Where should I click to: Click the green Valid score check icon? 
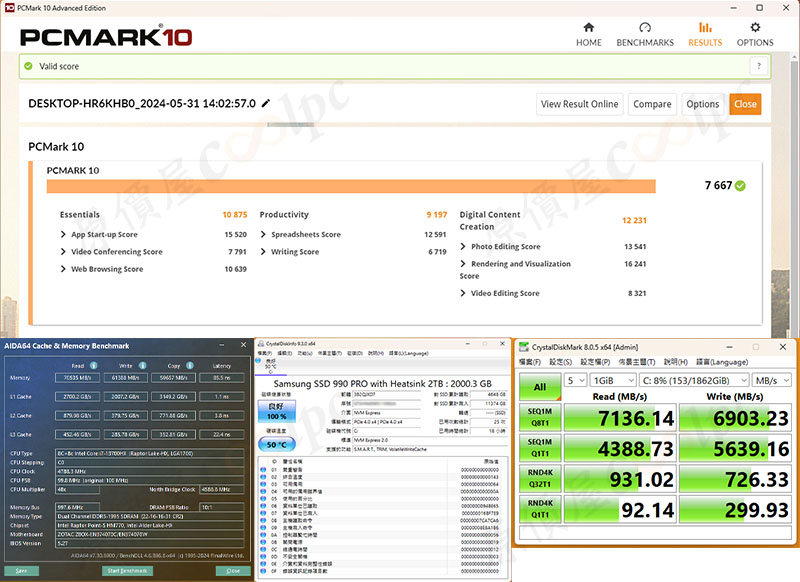[x=28, y=66]
